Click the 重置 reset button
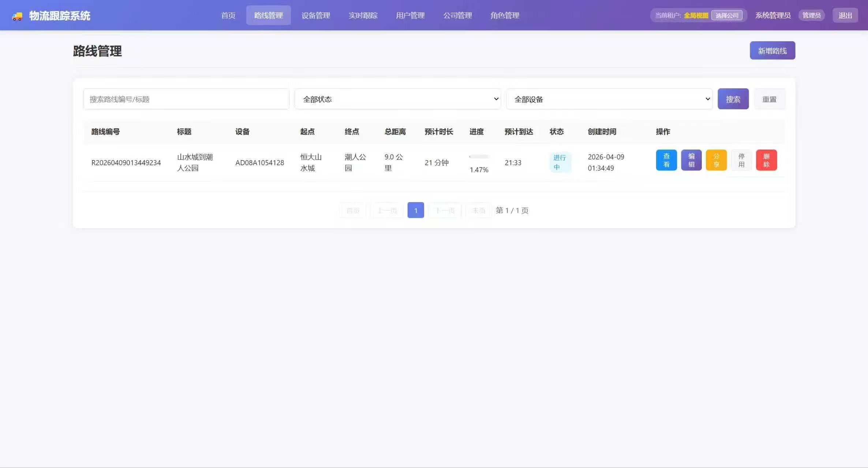 pyautogui.click(x=770, y=99)
